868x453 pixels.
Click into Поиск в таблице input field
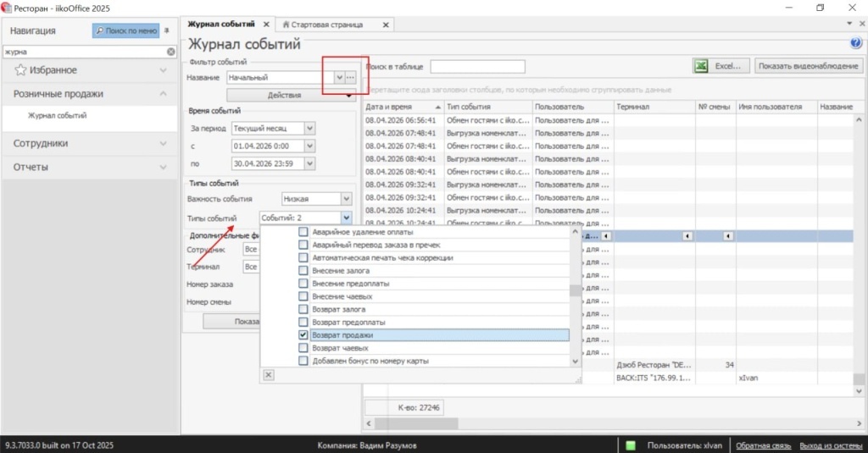click(x=477, y=66)
